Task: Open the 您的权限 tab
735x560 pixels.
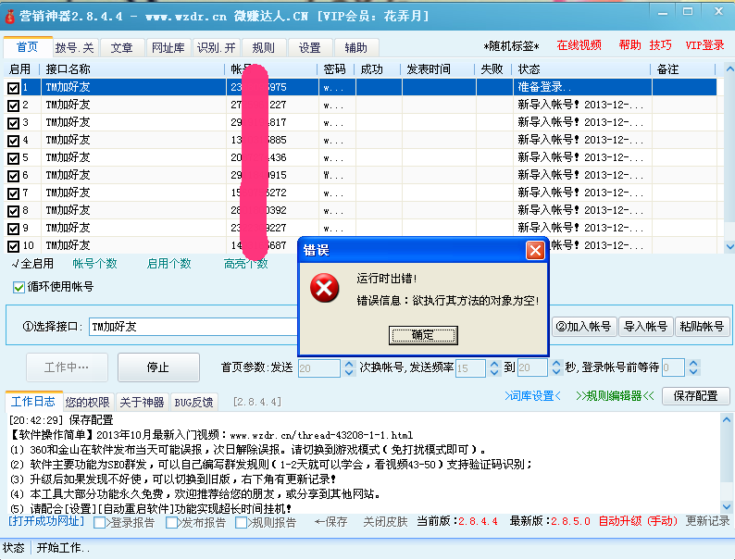Action: click(88, 402)
